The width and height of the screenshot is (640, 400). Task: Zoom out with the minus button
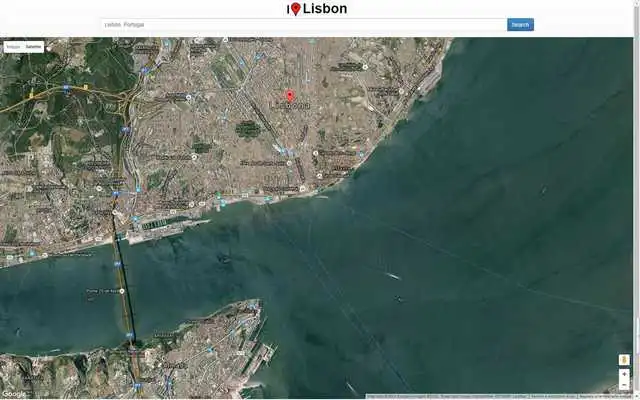(x=624, y=385)
